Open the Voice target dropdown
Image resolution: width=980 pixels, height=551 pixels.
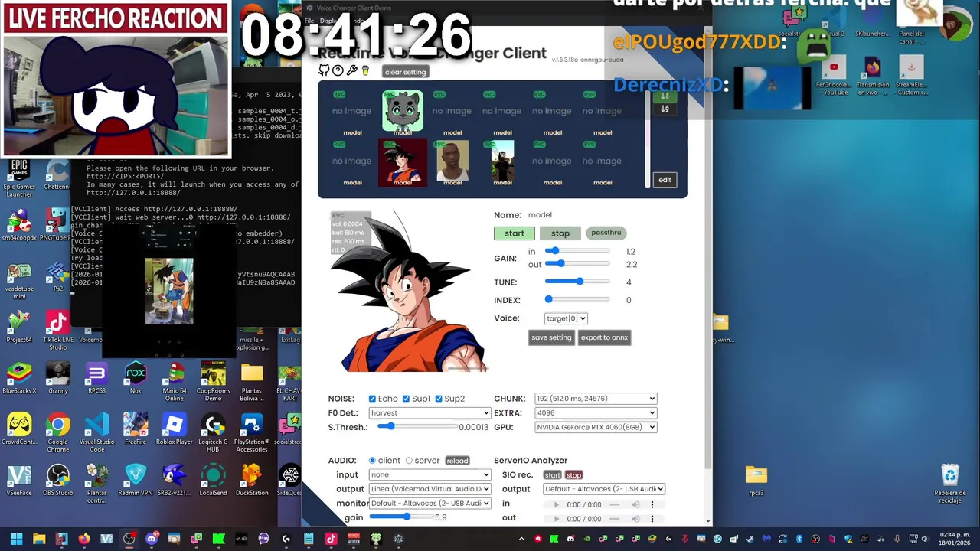coord(566,318)
